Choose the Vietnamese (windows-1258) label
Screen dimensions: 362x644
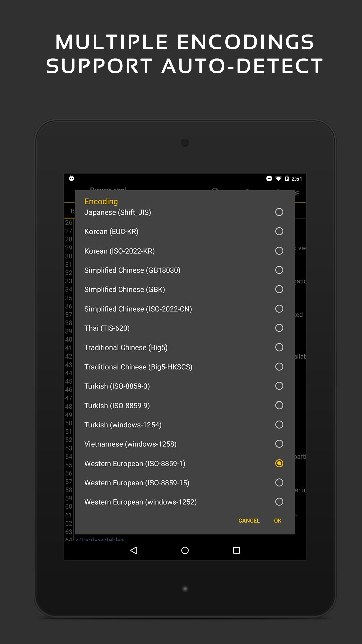click(130, 444)
